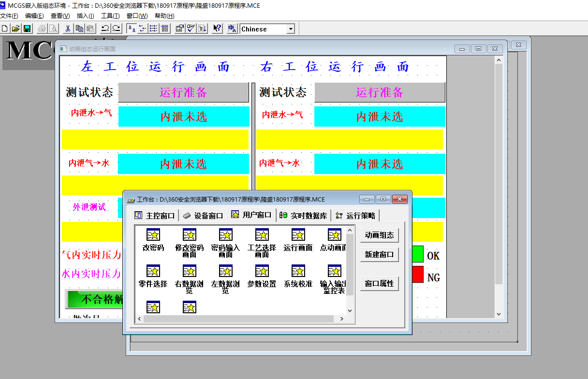Image resolution: width=588 pixels, height=379 pixels.
Task: Open the 插入(I) menu
Action: (85, 16)
